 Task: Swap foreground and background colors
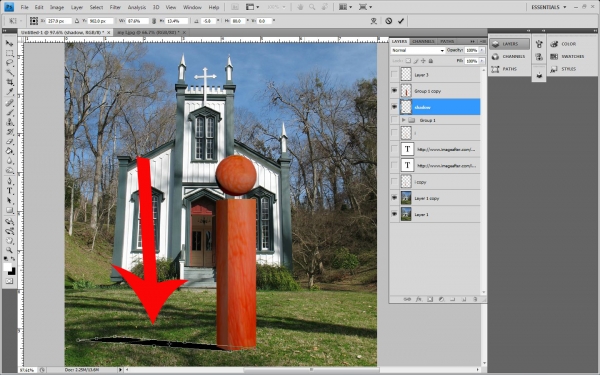pyautogui.click(x=13, y=259)
